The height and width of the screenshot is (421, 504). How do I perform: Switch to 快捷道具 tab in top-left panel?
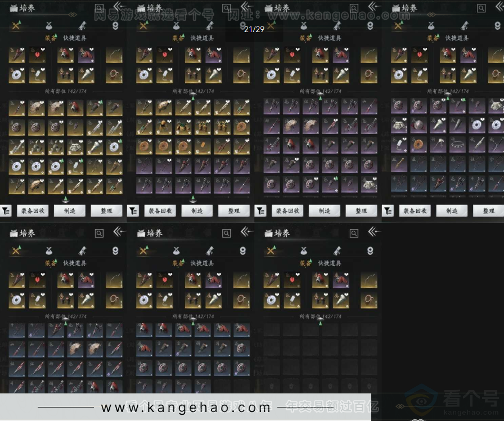[75, 38]
